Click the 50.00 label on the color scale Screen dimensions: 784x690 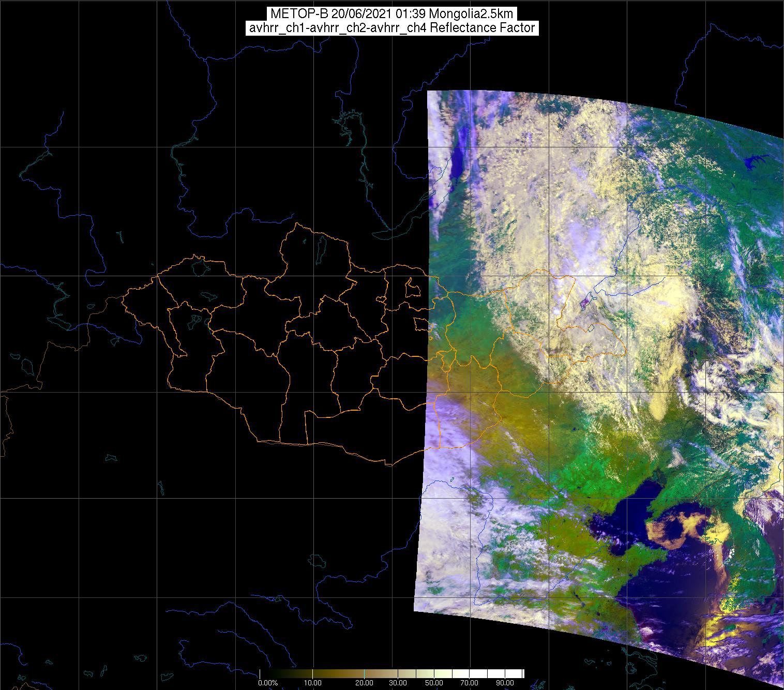click(434, 683)
